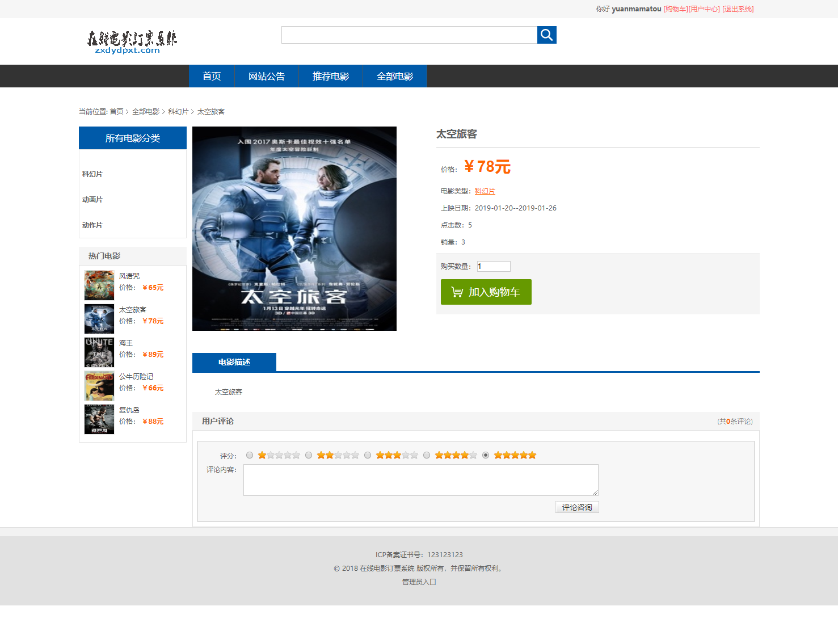Click 退出系统 to log out
Screen dimensions: 838x644
[x=737, y=9]
